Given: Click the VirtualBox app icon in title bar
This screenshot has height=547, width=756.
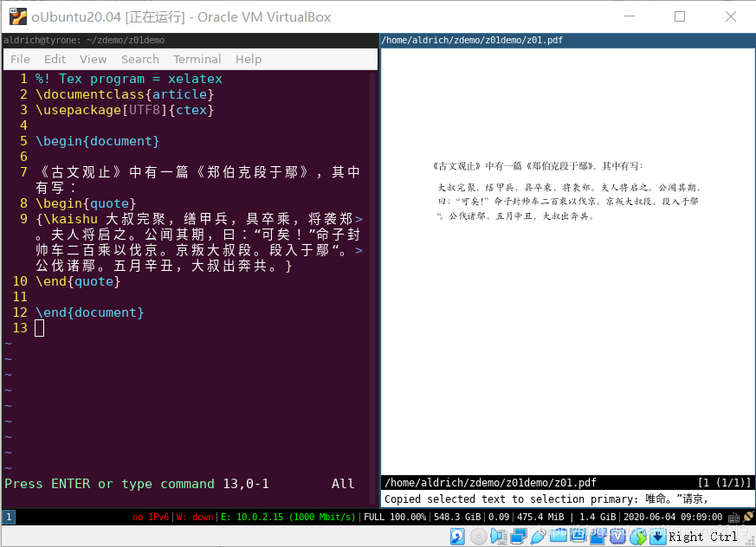Looking at the screenshot, I should [18, 16].
